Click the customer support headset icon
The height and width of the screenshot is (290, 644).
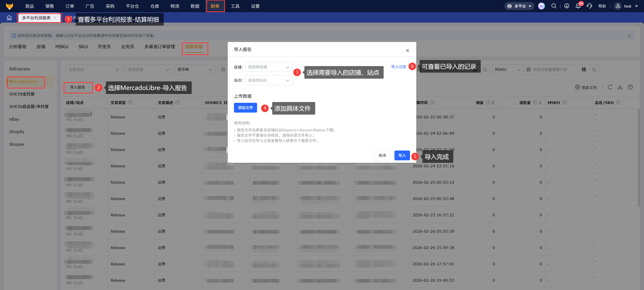pyautogui.click(x=589, y=6)
